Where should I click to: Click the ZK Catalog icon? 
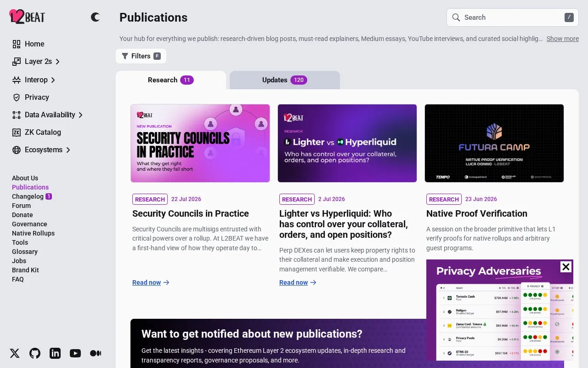(x=17, y=132)
